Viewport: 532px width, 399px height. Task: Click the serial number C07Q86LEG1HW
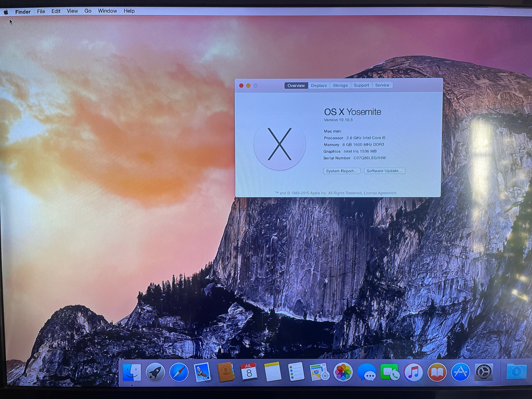(x=370, y=158)
